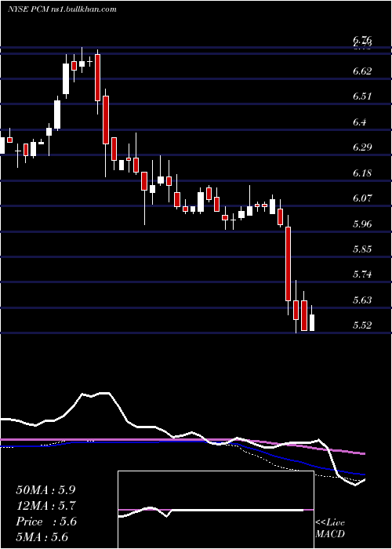Click the 6.51 price axis label
Viewport: 392px width, 549px height.
pos(362,96)
